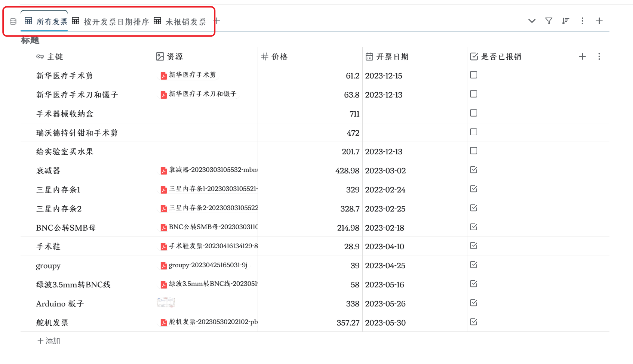Image resolution: width=633 pixels, height=364 pixels.
Task: Add a new column with the header plus icon
Action: (x=582, y=56)
